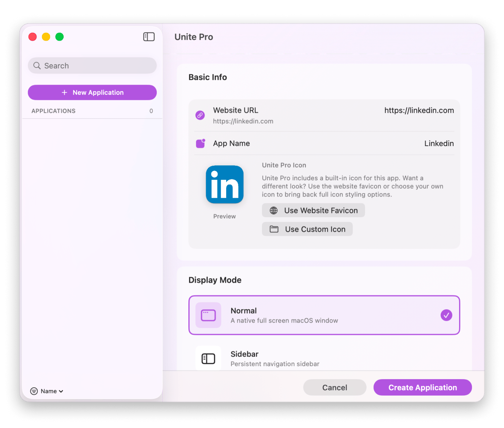This screenshot has width=504, height=428.
Task: Click New Application button
Action: tap(92, 92)
